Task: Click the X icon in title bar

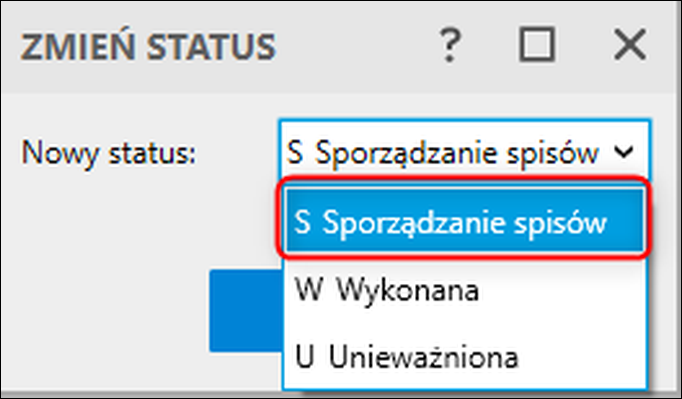Action: coord(630,44)
